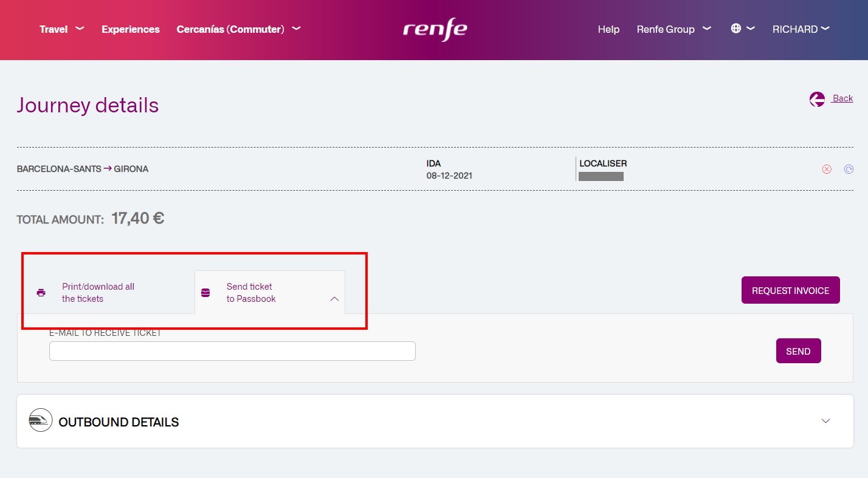
Task: Open the language globe icon
Action: [736, 28]
